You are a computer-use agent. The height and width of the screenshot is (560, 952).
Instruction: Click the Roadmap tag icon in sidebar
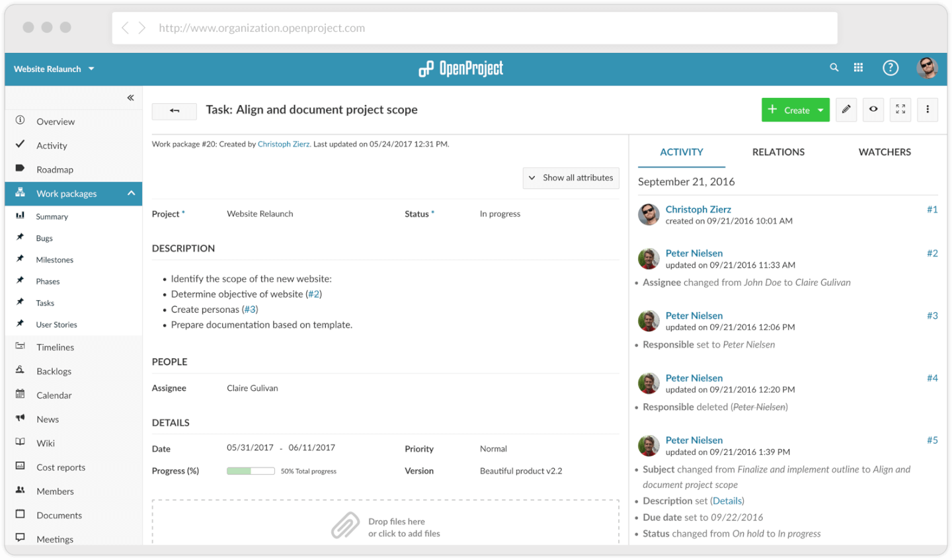pyautogui.click(x=20, y=169)
